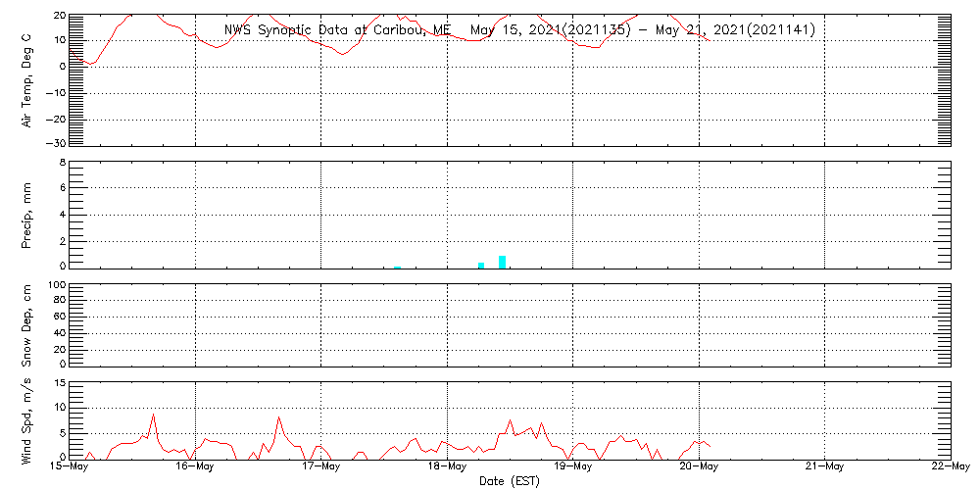Click the 'Snow Dep, cm' axis label
980x490 pixels.
coord(27,325)
